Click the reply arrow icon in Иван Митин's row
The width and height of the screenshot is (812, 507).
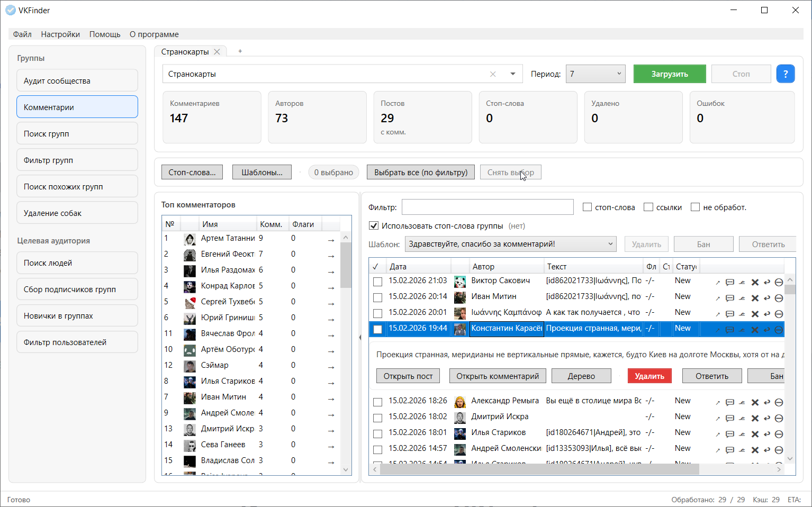[x=767, y=298]
